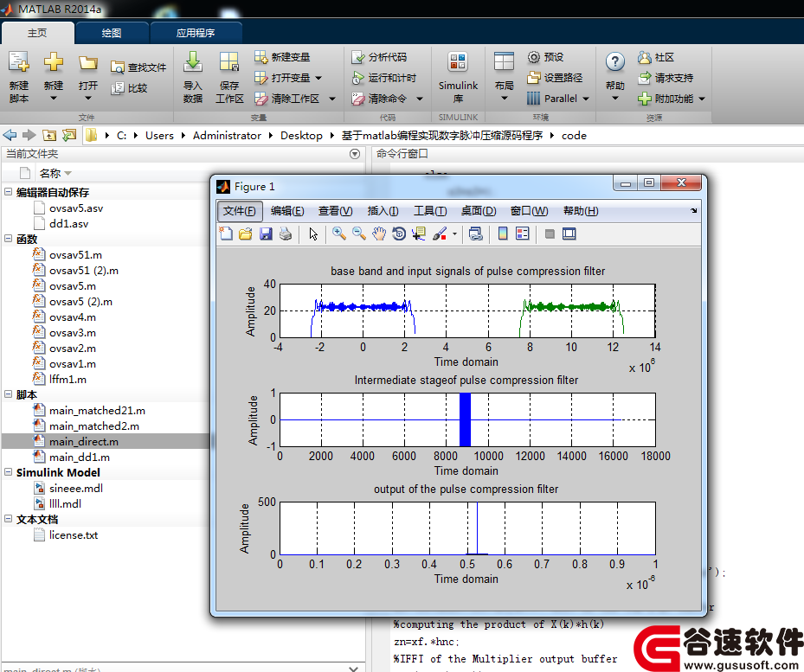The width and height of the screenshot is (804, 672).
Task: Collapse the 编辑器自动保存 group
Action: click(8, 192)
